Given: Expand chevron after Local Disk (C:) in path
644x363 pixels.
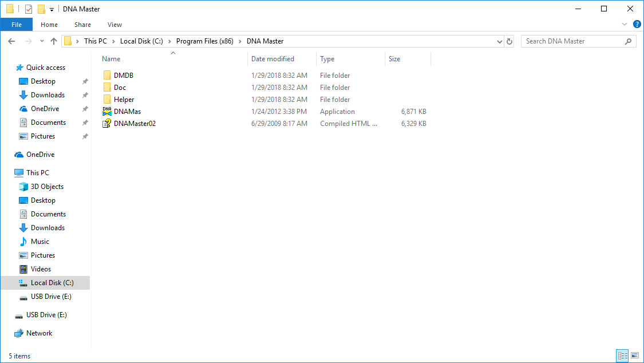Looking at the screenshot, I should (x=169, y=41).
